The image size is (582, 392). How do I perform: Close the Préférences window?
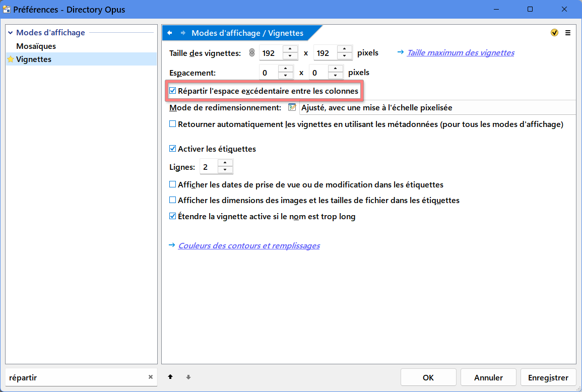[564, 9]
